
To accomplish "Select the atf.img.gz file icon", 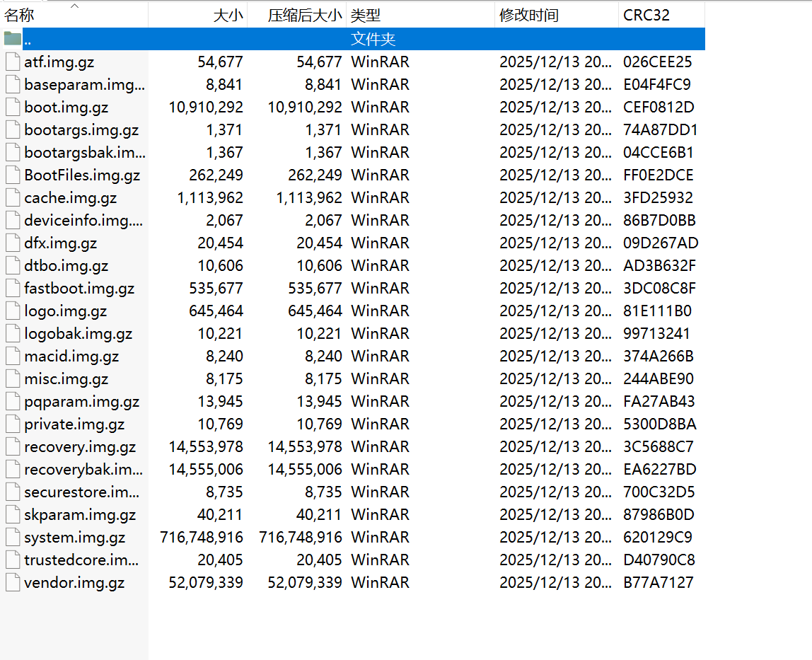I will click(x=13, y=62).
